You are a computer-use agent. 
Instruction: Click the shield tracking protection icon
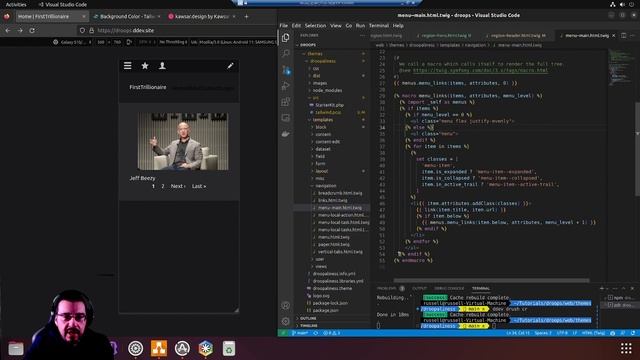pyautogui.click(x=82, y=30)
